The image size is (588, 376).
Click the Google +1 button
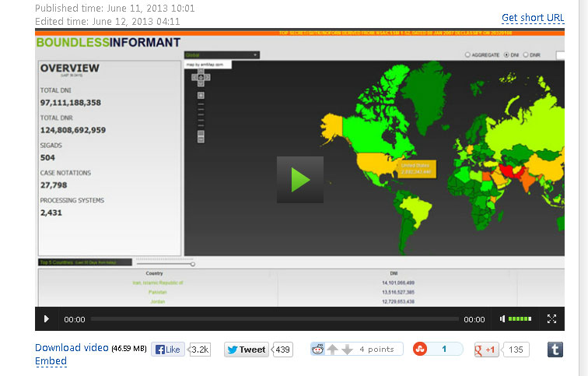(x=486, y=350)
